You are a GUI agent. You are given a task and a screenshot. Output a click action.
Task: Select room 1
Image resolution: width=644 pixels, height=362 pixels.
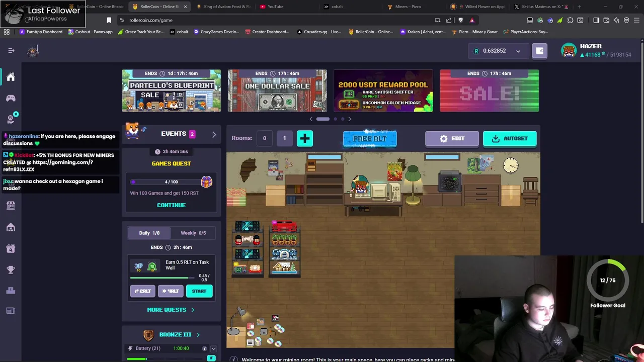tap(284, 138)
